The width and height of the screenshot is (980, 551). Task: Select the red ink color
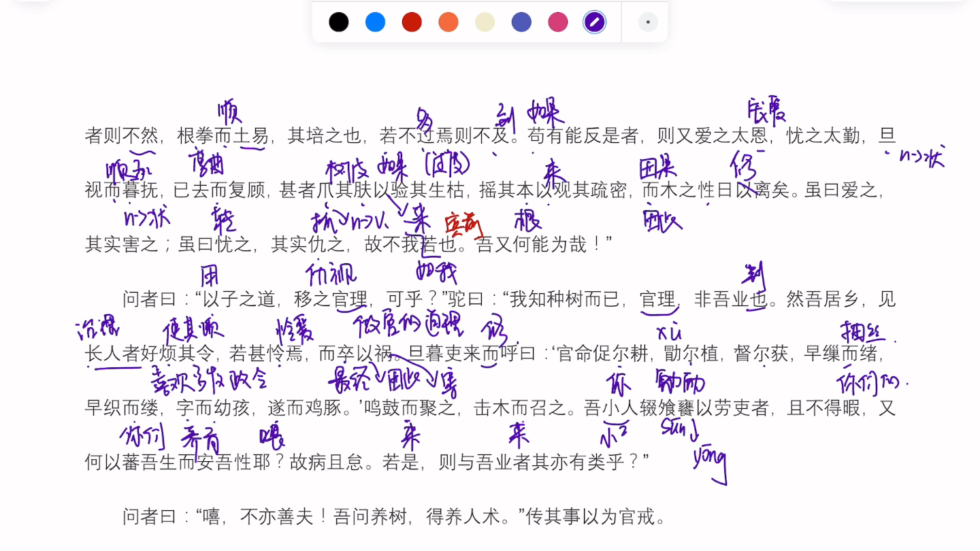coord(412,22)
